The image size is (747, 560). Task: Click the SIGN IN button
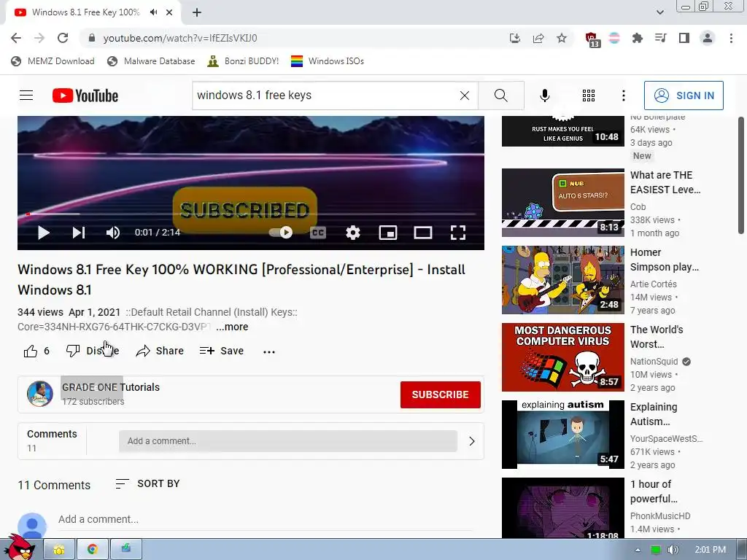click(684, 96)
